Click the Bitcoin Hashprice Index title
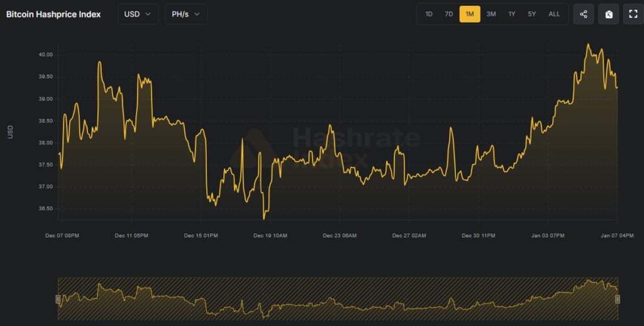This screenshot has width=644, height=326. (53, 14)
